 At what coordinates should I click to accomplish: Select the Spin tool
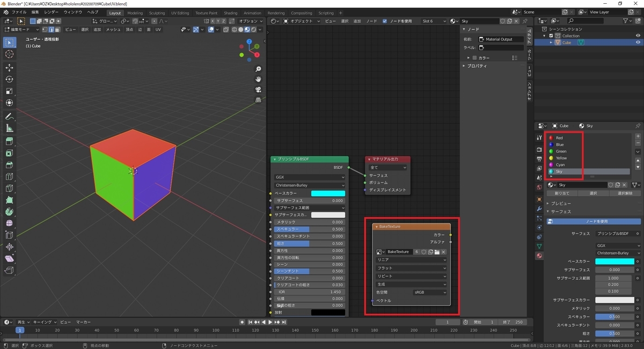pos(10,212)
